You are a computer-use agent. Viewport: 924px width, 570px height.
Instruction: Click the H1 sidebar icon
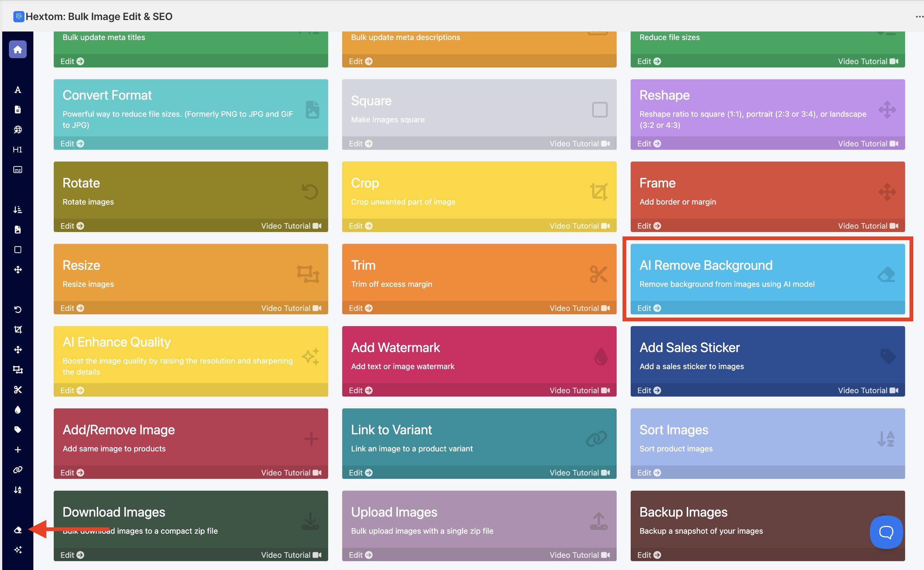click(18, 150)
